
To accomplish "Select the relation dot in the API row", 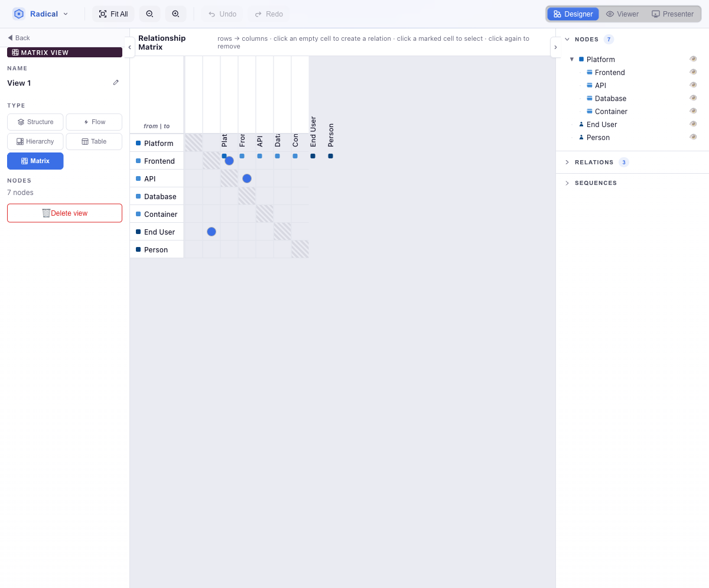I will tap(247, 178).
